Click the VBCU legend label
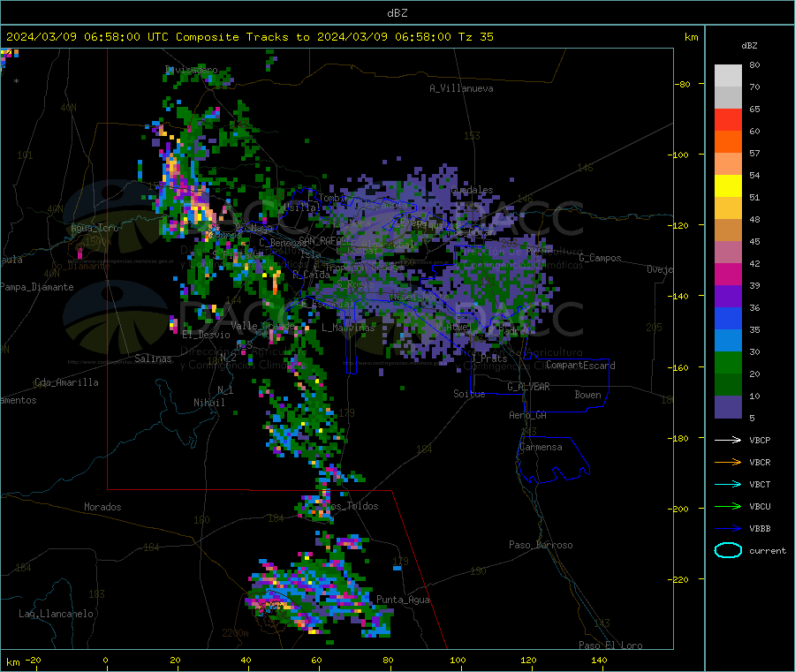 (760, 507)
